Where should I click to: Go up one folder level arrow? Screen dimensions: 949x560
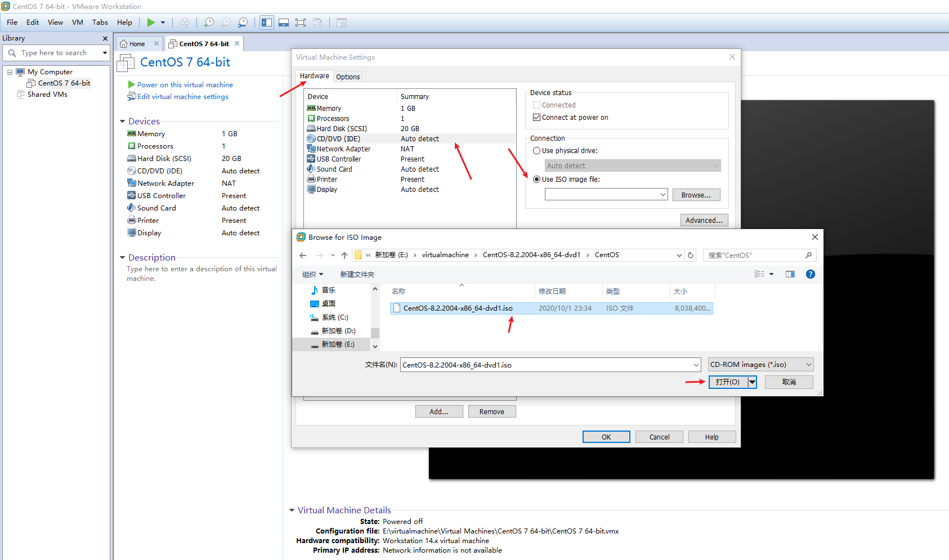pos(344,256)
